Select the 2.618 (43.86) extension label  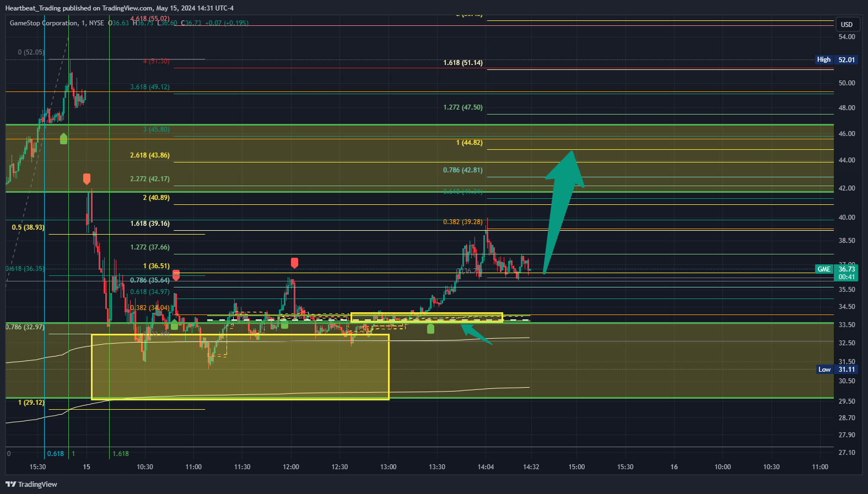[149, 155]
